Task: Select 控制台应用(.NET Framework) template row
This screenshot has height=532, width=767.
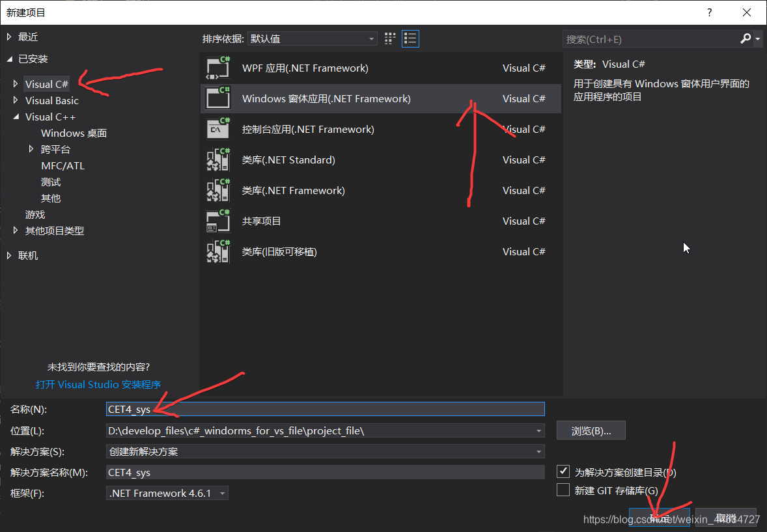Action: pyautogui.click(x=380, y=129)
